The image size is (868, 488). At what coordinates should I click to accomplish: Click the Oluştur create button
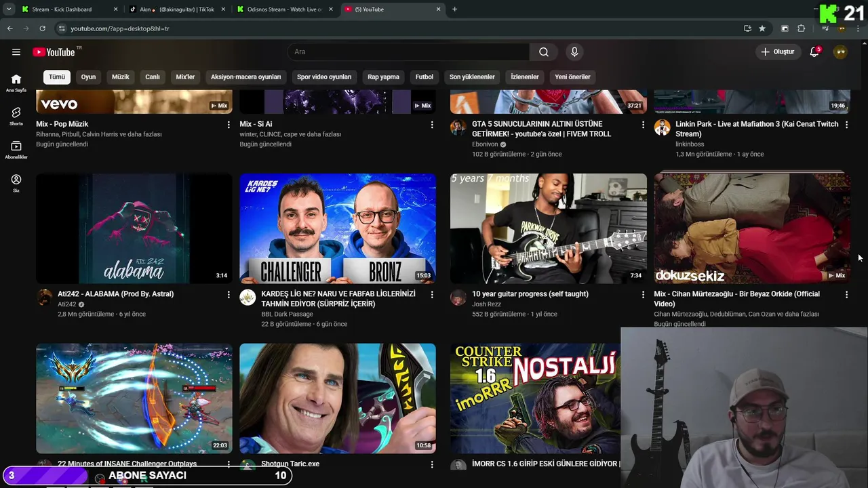pos(778,52)
